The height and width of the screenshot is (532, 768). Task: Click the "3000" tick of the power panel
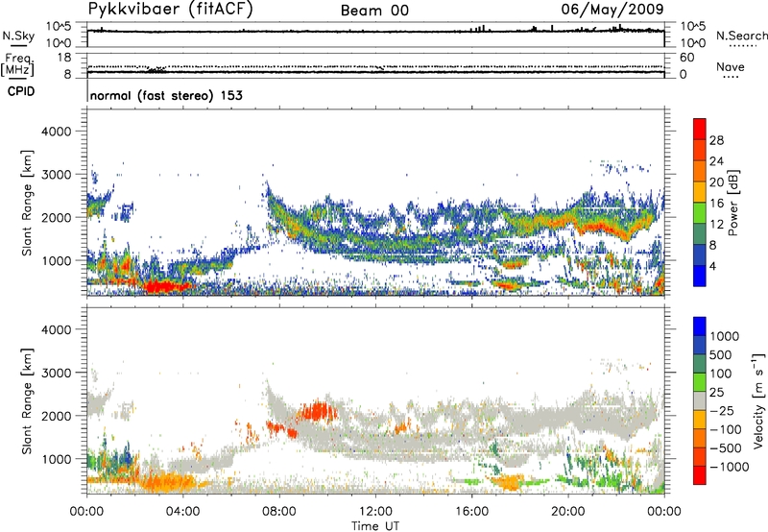pos(56,175)
